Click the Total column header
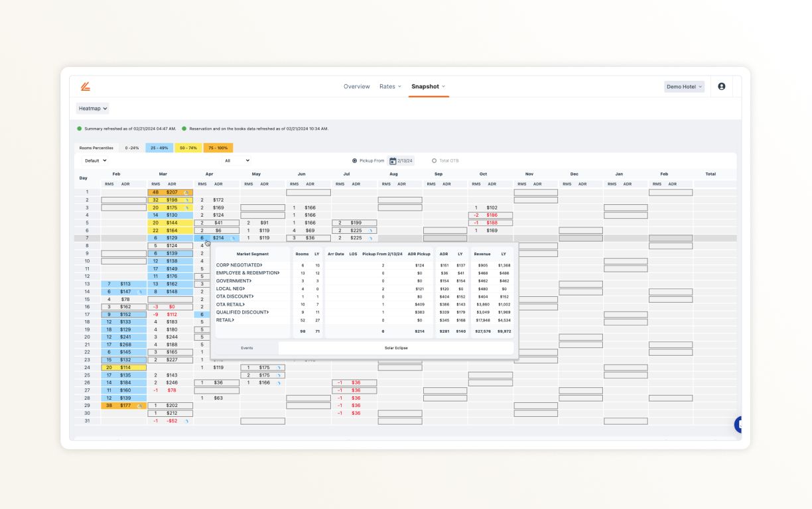The image size is (812, 509). click(x=710, y=174)
